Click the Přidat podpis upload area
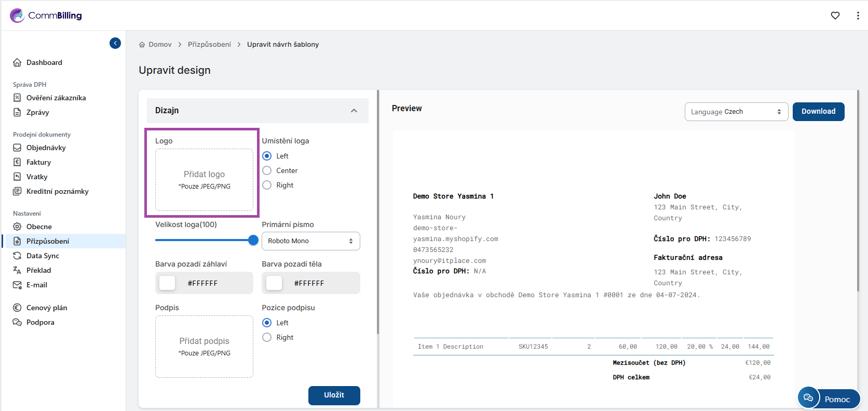The image size is (868, 411). (204, 346)
